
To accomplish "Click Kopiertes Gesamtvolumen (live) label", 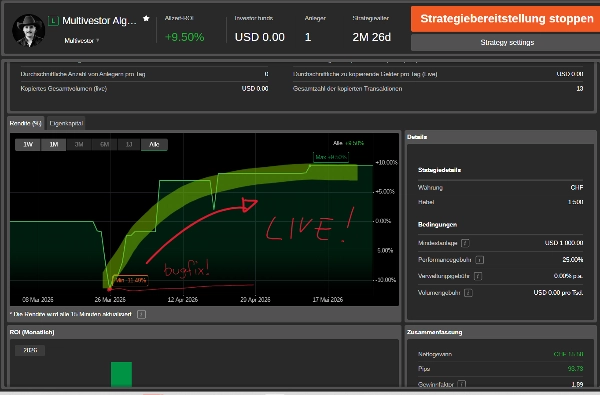I will click(x=64, y=89).
